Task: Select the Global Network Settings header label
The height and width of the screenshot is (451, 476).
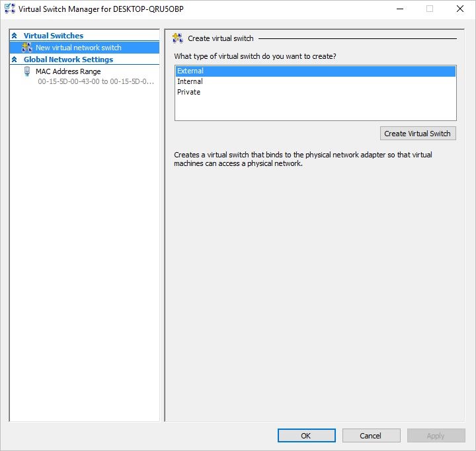Action: click(68, 60)
